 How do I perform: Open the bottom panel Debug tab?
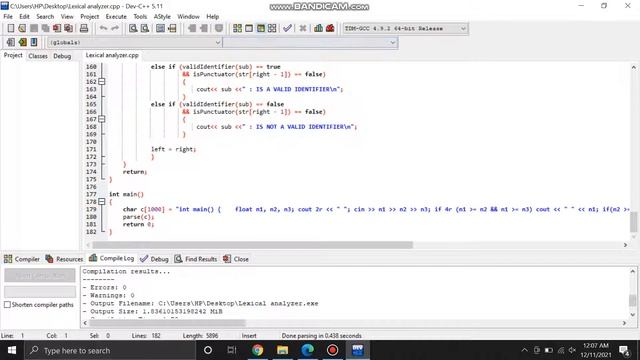coord(154,259)
